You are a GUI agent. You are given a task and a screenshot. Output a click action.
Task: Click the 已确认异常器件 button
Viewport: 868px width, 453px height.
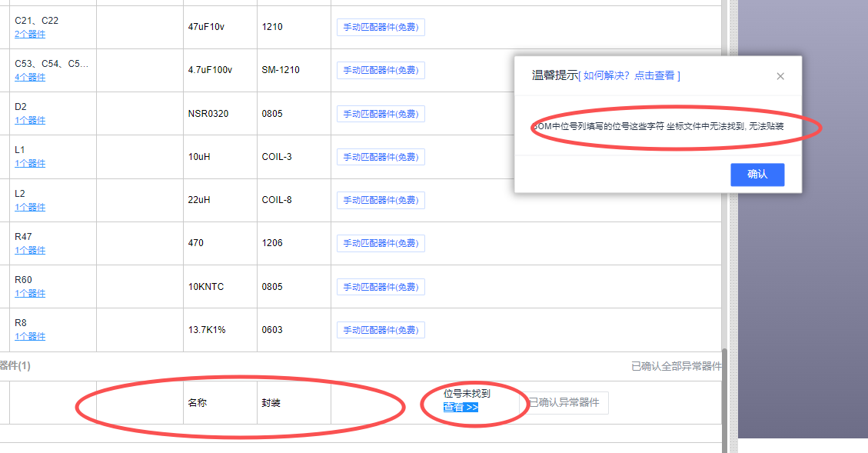point(568,403)
